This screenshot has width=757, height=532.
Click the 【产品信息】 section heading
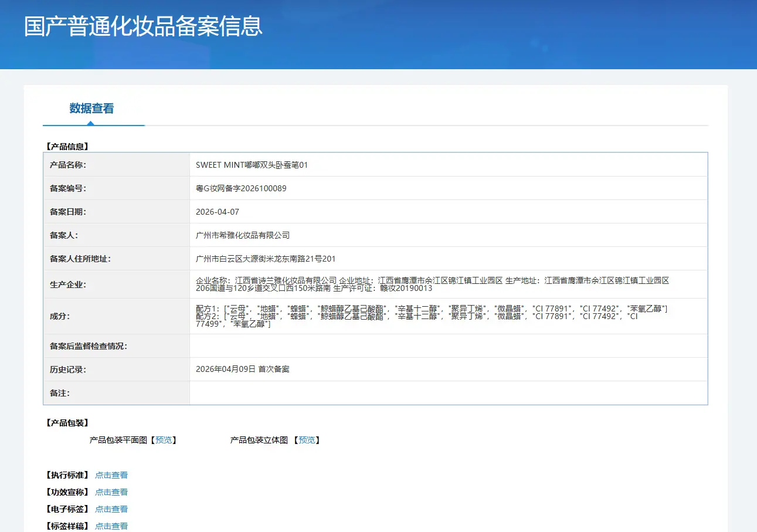67,147
